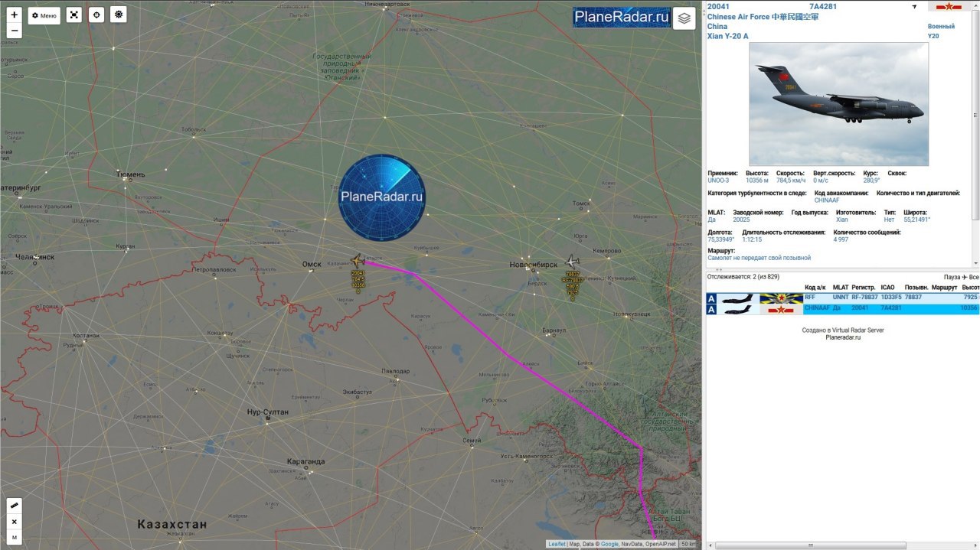Select the orange Y-20 aircraft on map
980x550 pixels.
[x=357, y=261]
